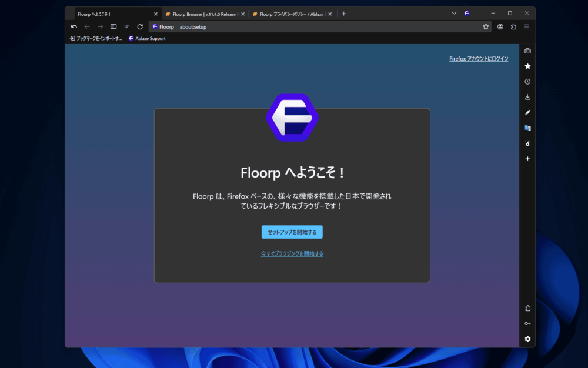Viewport: 588px width, 368px height.
Task: Expand the list all tabs chevron
Action: 454,13
